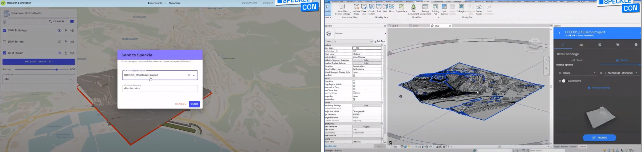Open the Architecture ribbon tab
The height and width of the screenshot is (152, 644).
(x=338, y=1)
